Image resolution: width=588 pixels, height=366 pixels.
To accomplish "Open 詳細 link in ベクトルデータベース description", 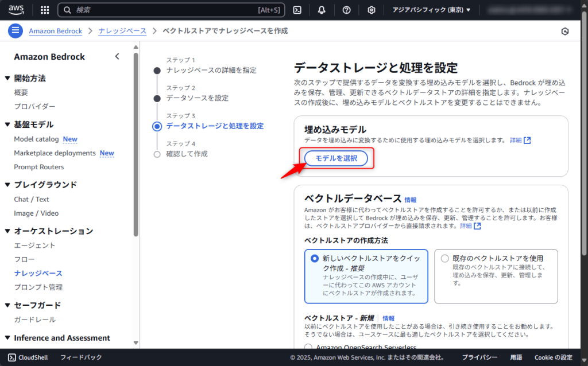I will [466, 226].
